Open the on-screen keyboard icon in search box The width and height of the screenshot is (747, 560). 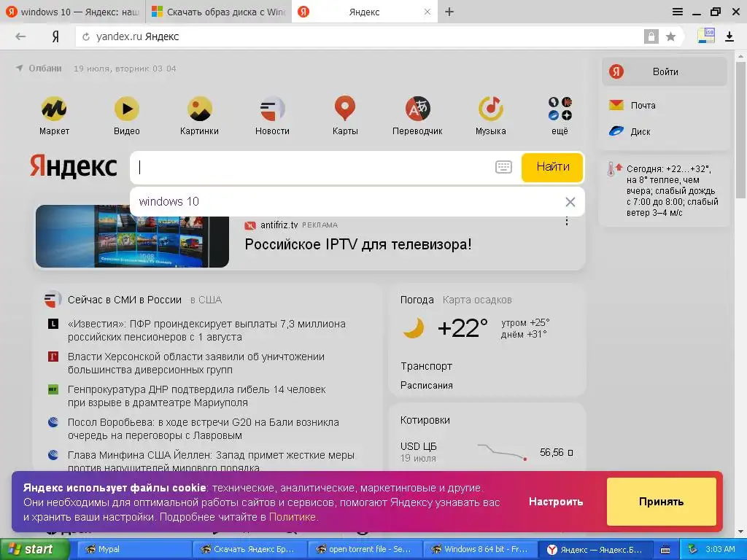pos(503,167)
